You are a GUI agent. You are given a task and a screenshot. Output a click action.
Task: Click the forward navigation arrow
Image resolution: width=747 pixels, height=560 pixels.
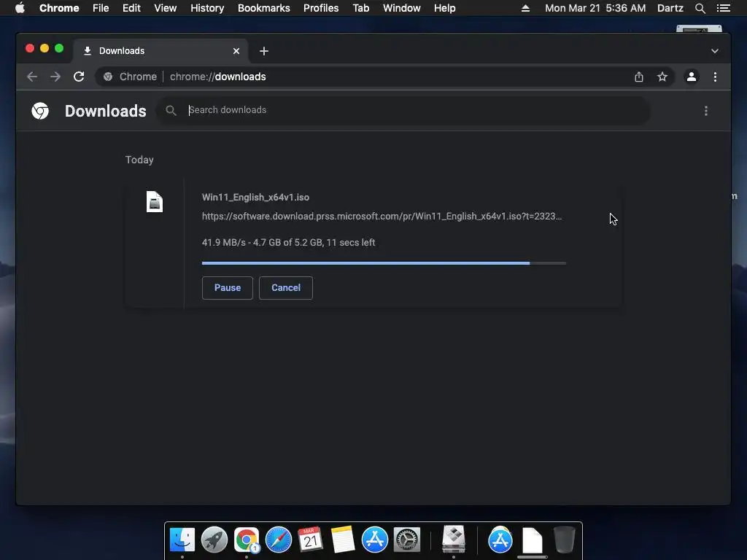pyautogui.click(x=55, y=77)
